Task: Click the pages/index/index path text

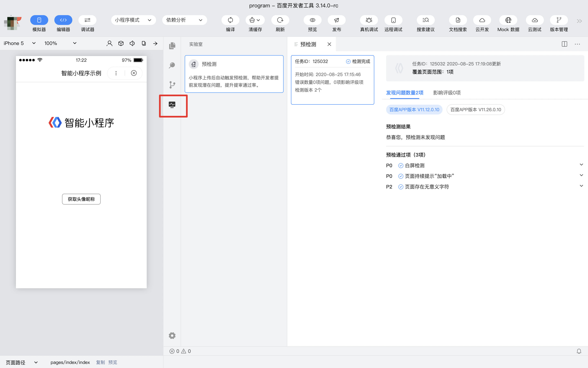Action: pos(70,362)
